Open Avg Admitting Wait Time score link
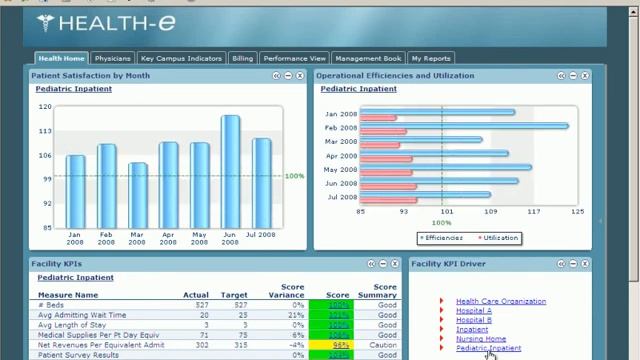Screen dimensions: 640x360 click(x=338, y=315)
